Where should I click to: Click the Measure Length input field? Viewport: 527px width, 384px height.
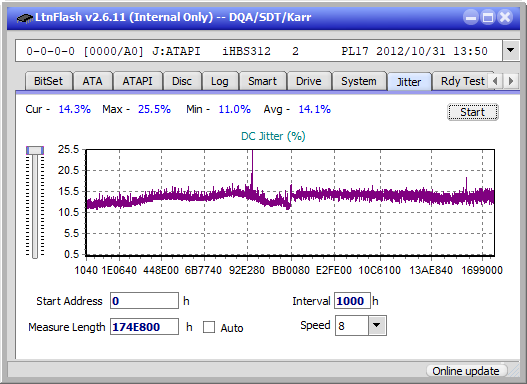(144, 327)
